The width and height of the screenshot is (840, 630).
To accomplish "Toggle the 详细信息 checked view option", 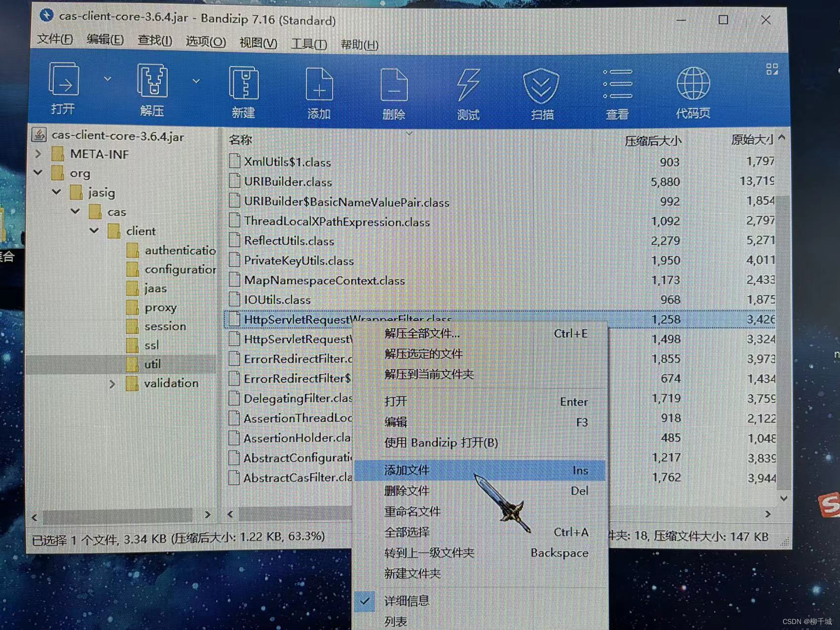I will pos(365,601).
